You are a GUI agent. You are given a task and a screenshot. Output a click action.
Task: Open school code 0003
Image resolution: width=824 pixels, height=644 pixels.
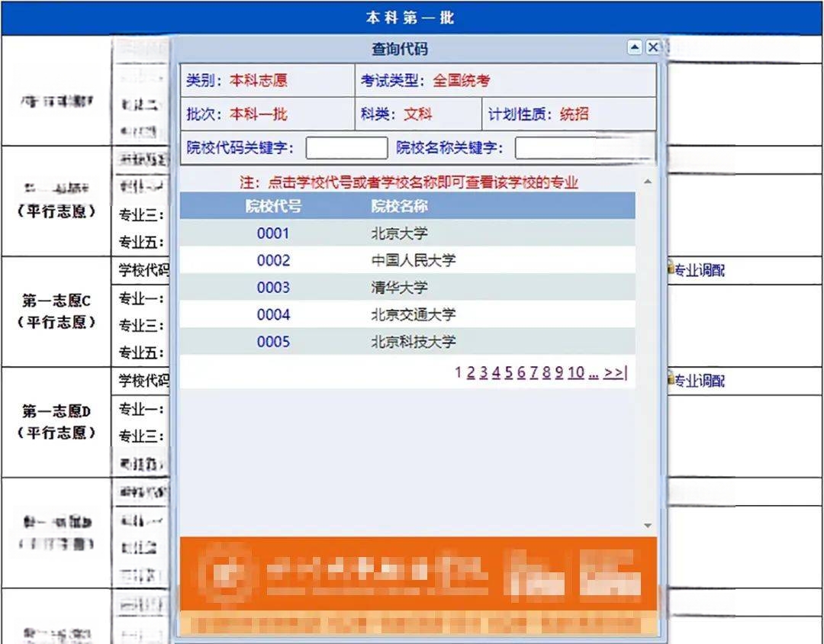click(273, 288)
